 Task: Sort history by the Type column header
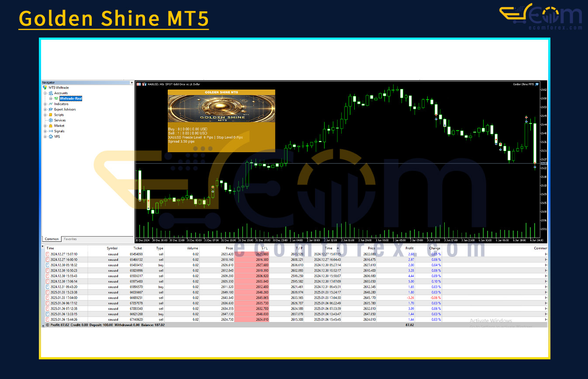coord(160,248)
